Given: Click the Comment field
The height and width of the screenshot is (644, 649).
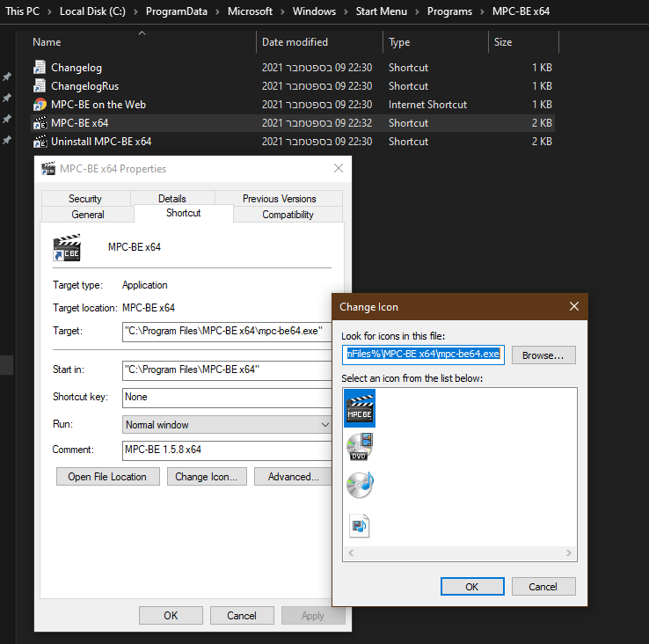Looking at the screenshot, I should click(x=227, y=450).
